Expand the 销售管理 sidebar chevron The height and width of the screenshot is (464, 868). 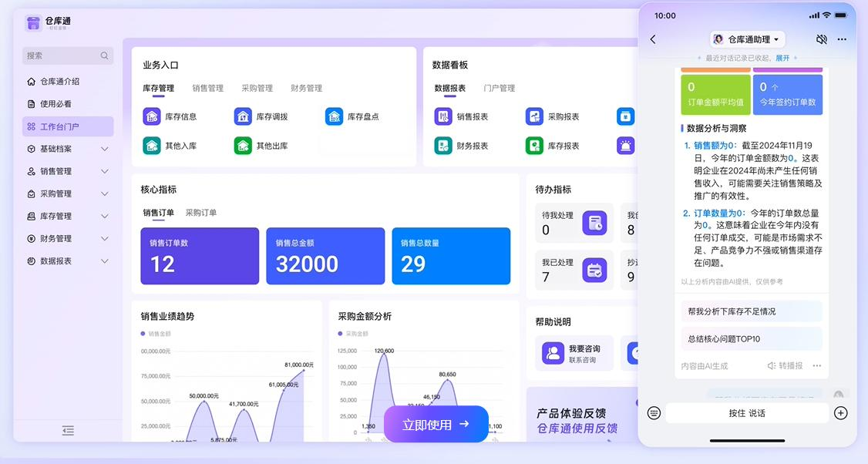105,172
